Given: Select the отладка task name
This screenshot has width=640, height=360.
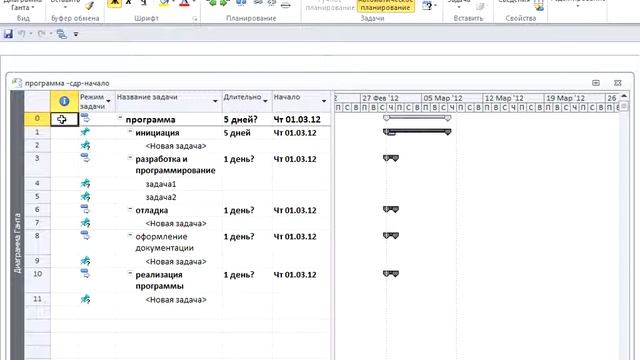Looking at the screenshot, I should click(x=151, y=211).
